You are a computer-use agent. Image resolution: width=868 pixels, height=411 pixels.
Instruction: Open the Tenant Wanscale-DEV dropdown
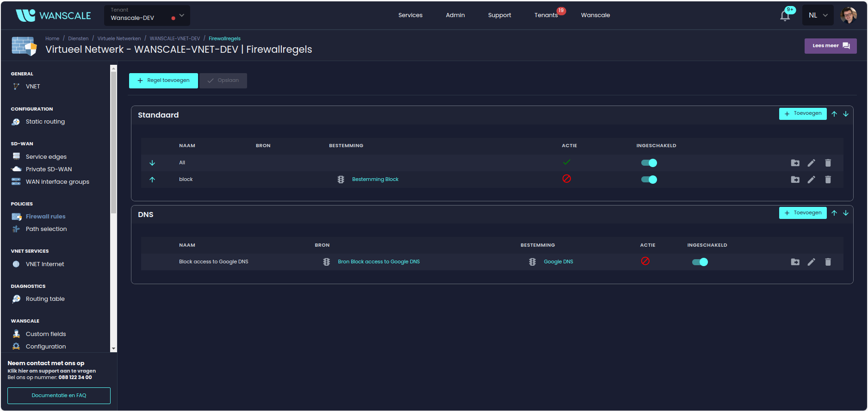[x=147, y=15]
